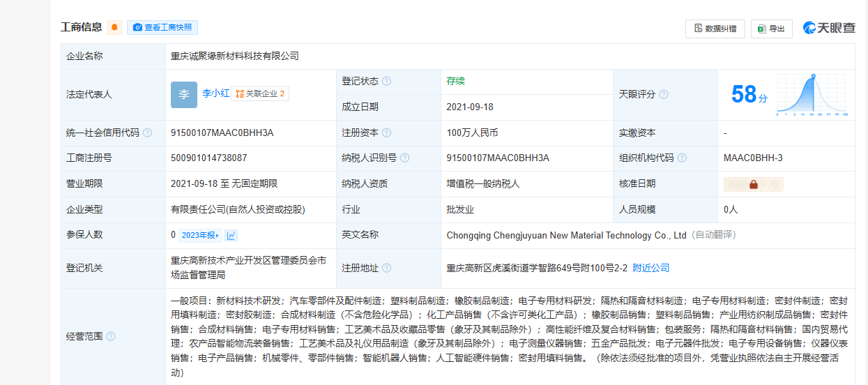Click the 工商信息 section heading
868x385 pixels.
(82, 27)
